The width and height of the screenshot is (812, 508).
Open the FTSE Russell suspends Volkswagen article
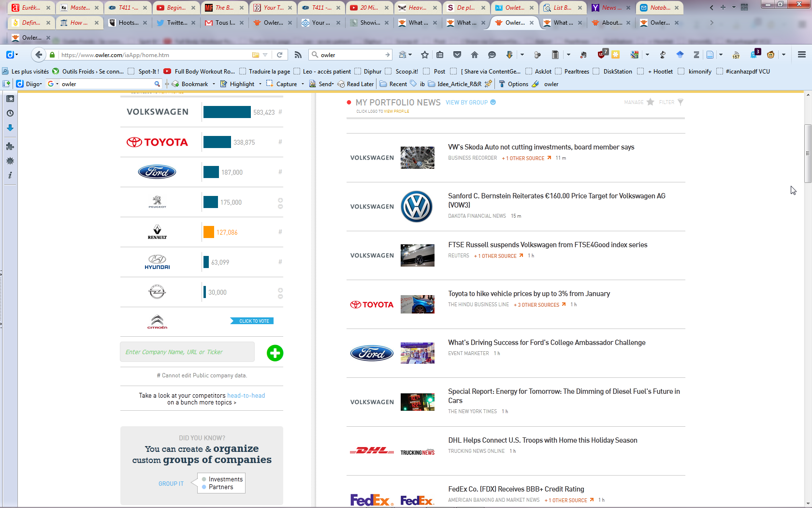(x=548, y=245)
